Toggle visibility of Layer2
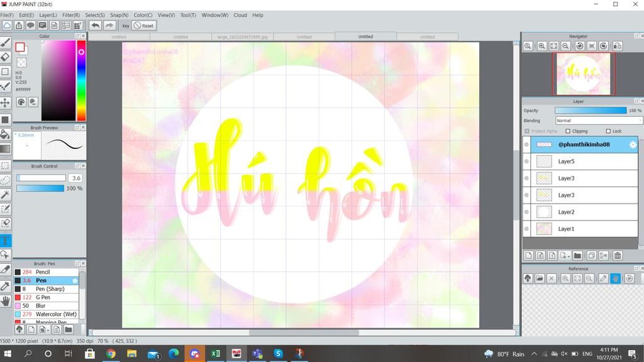This screenshot has width=644, height=362. click(x=526, y=212)
